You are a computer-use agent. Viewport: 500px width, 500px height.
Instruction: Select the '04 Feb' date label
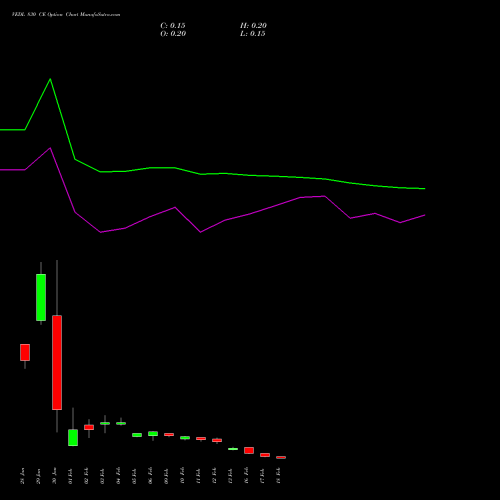click(x=118, y=476)
